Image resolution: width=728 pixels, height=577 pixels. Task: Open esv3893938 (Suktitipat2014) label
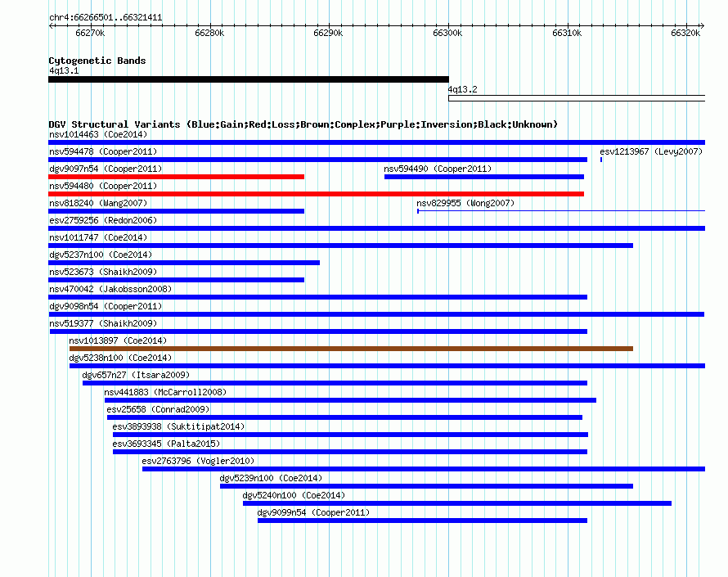pos(178,427)
